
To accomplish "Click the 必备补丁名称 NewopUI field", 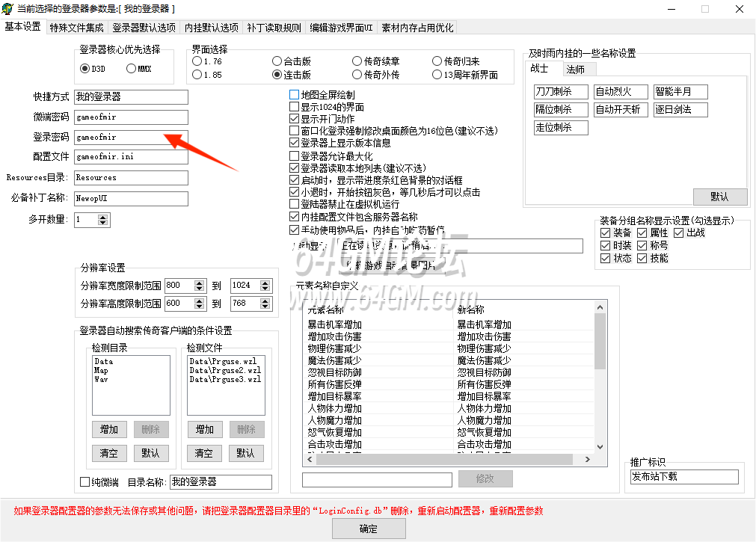I will (x=131, y=199).
